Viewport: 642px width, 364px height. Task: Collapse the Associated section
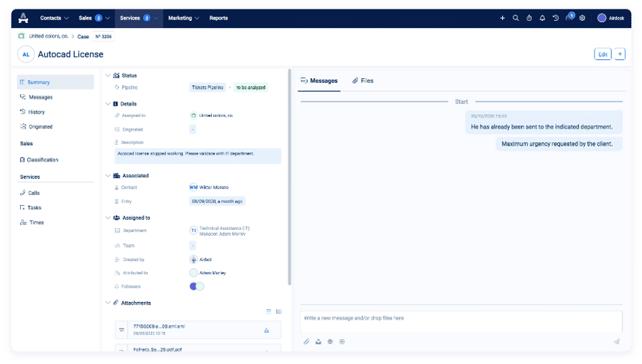108,176
